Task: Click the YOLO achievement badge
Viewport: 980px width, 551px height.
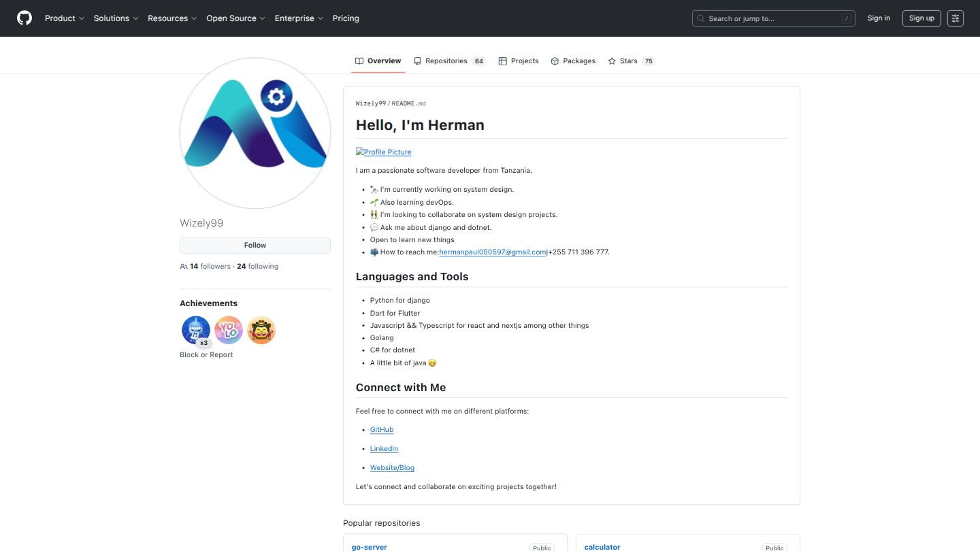Action: (228, 330)
